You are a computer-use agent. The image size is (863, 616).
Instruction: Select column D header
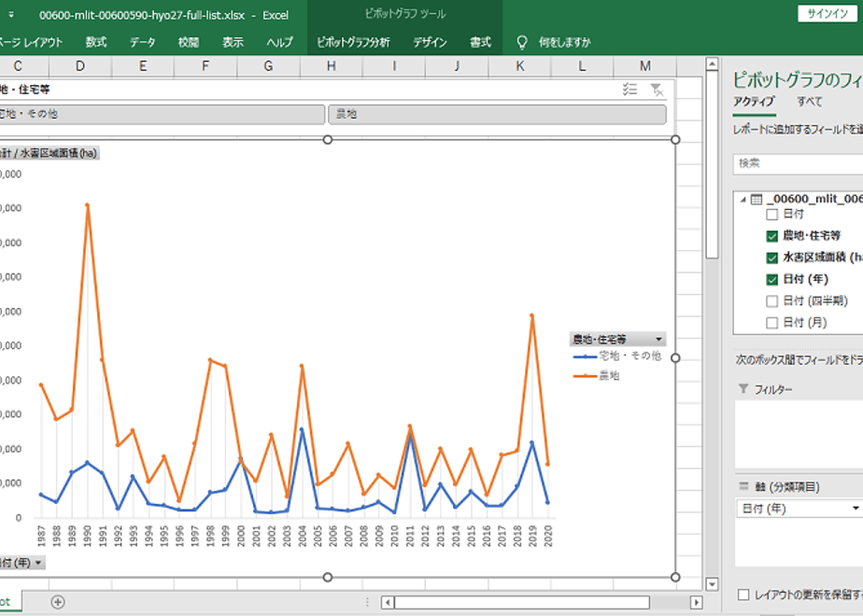pyautogui.click(x=80, y=66)
